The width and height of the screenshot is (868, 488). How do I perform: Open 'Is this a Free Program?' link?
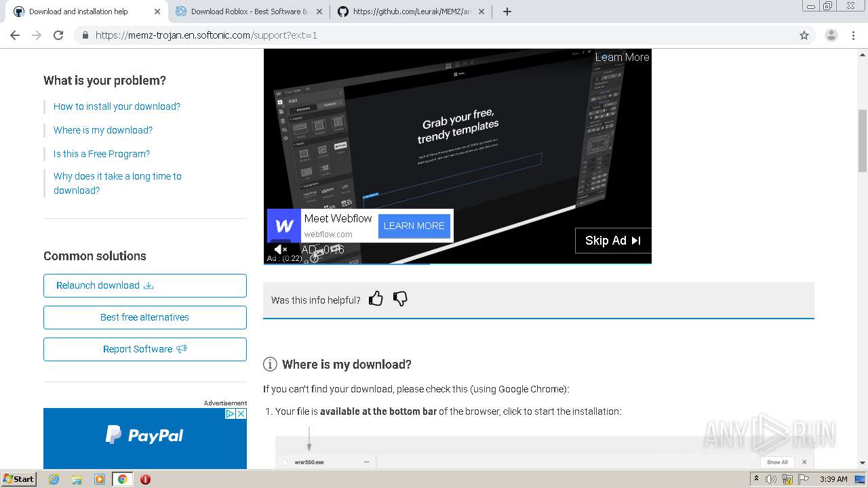point(102,154)
